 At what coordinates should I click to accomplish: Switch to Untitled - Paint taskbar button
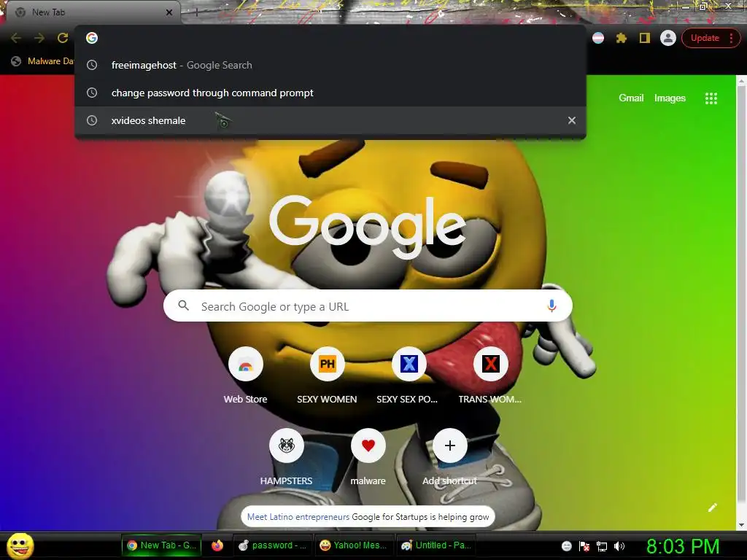click(x=436, y=545)
